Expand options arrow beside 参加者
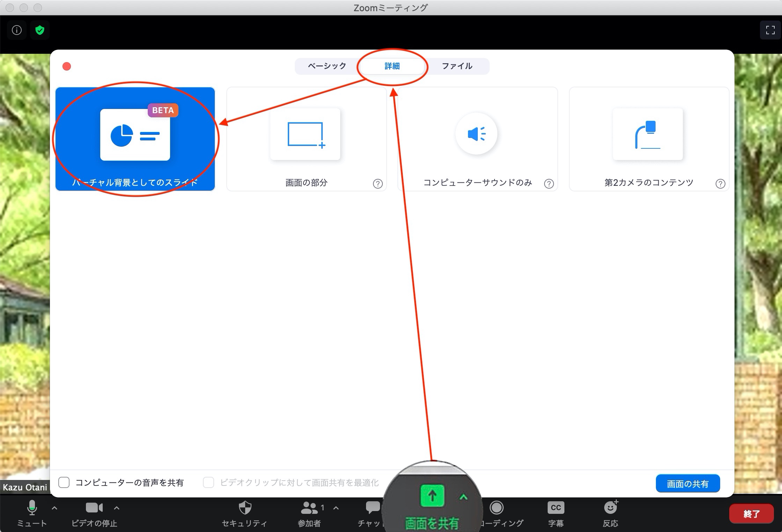This screenshot has height=532, width=782. pyautogui.click(x=336, y=508)
